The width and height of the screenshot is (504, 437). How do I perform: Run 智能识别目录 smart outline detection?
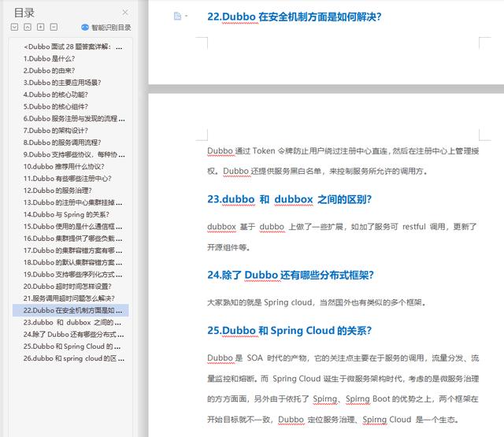coord(106,28)
